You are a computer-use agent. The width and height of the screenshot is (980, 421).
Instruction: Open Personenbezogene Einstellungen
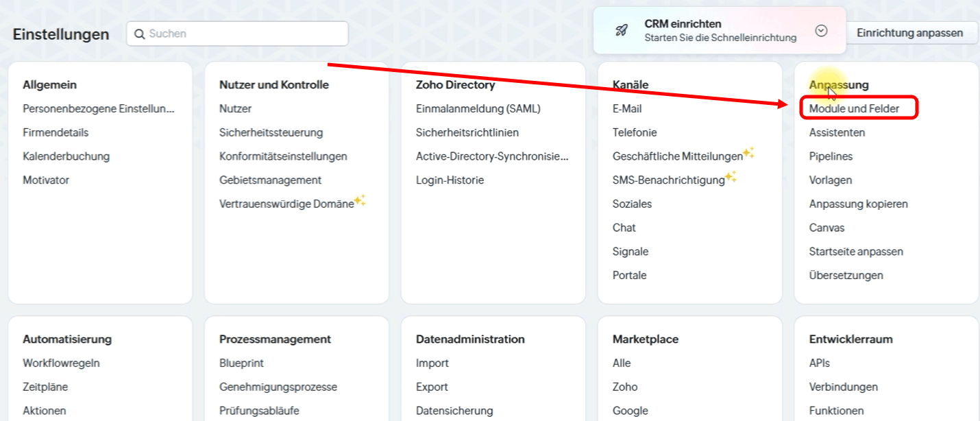pos(98,108)
